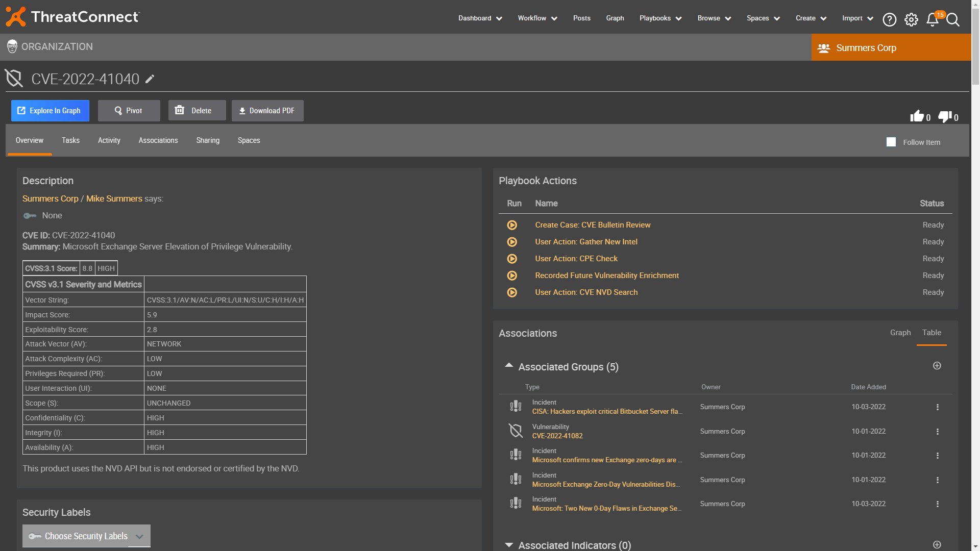980x551 pixels.
Task: Click the ThreatConnect logo
Action: [x=72, y=17]
